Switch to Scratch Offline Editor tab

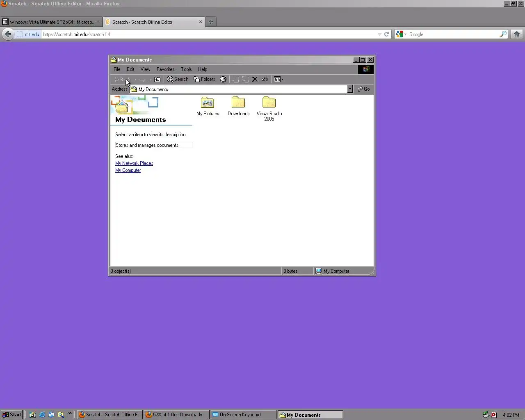point(154,22)
